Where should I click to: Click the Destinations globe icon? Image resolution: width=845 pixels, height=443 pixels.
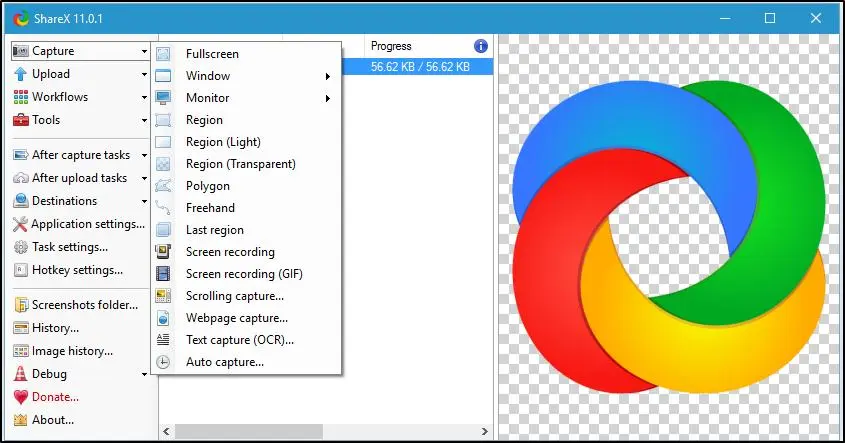pos(20,201)
